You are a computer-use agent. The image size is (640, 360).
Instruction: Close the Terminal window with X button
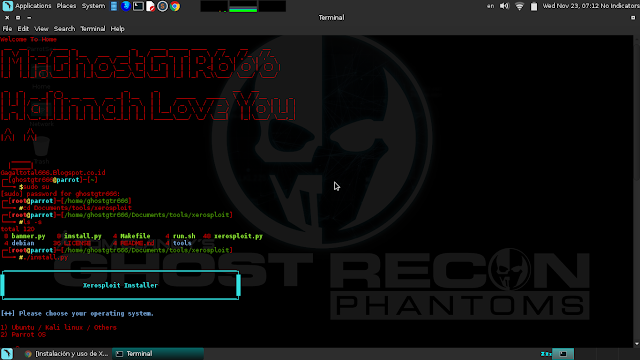7,18
